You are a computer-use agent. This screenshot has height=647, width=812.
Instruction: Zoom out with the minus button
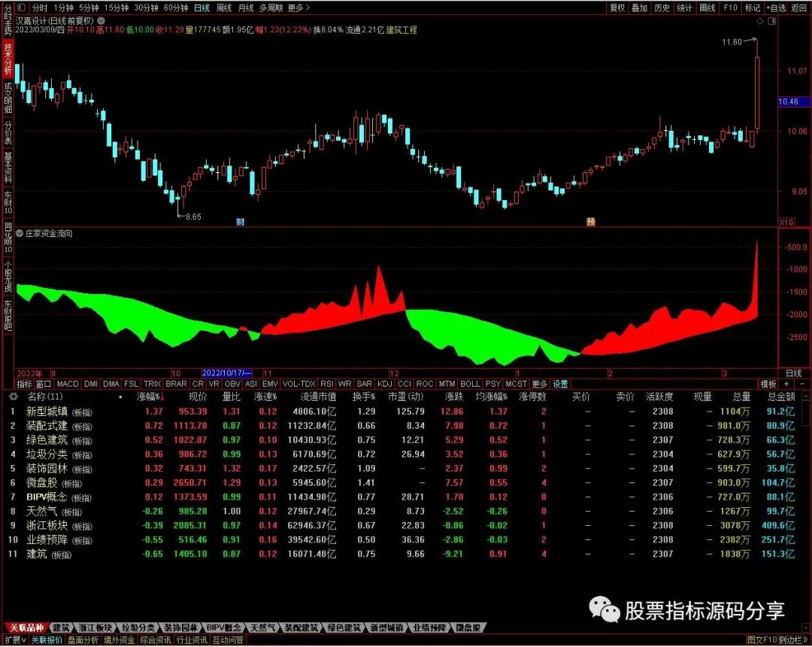coord(802,384)
